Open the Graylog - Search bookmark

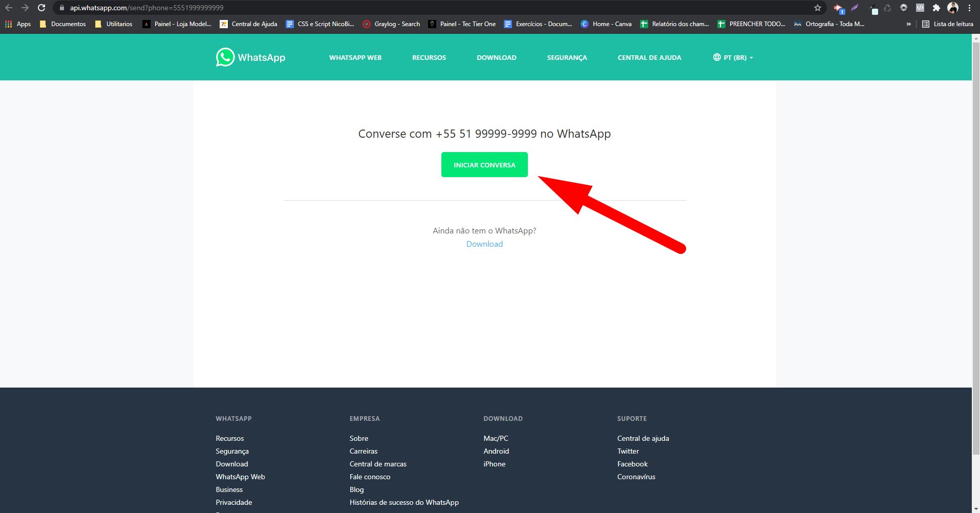coord(392,24)
